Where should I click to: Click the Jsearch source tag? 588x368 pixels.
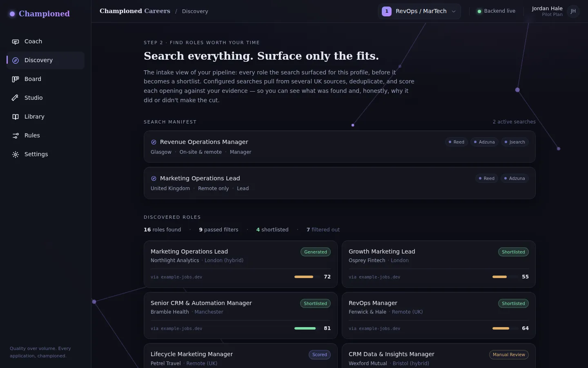tap(515, 142)
